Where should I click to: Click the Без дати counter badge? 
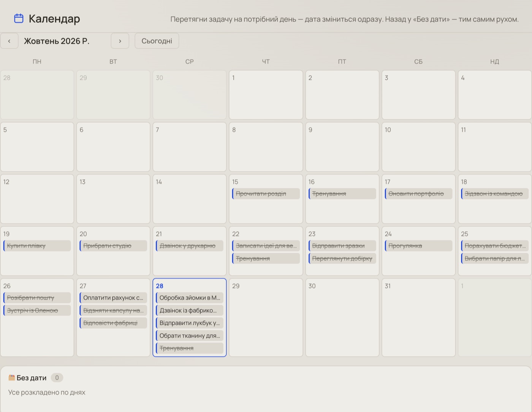[x=57, y=377]
